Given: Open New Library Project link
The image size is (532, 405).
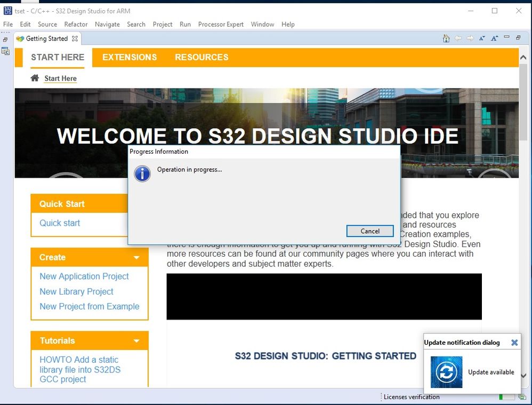Looking at the screenshot, I should tap(76, 291).
